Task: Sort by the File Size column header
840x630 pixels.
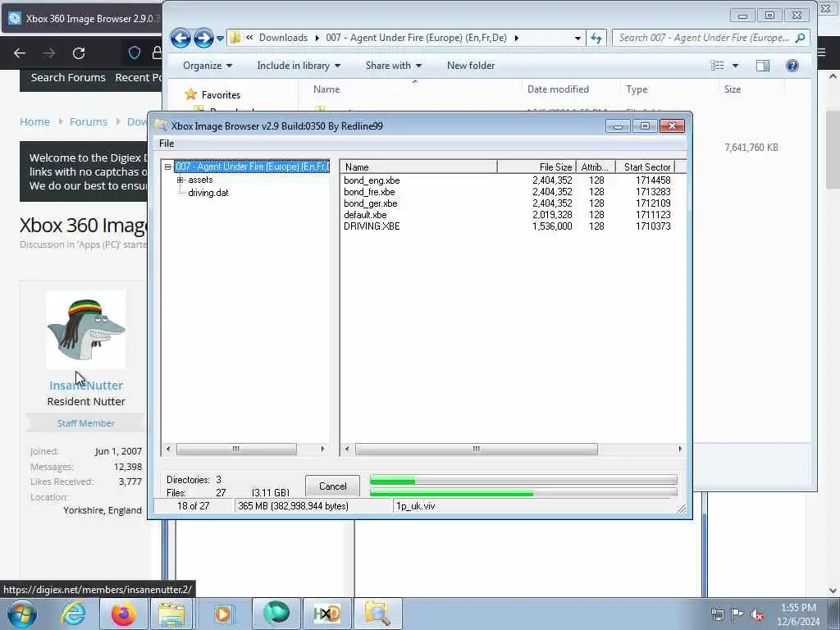Action: pos(536,167)
